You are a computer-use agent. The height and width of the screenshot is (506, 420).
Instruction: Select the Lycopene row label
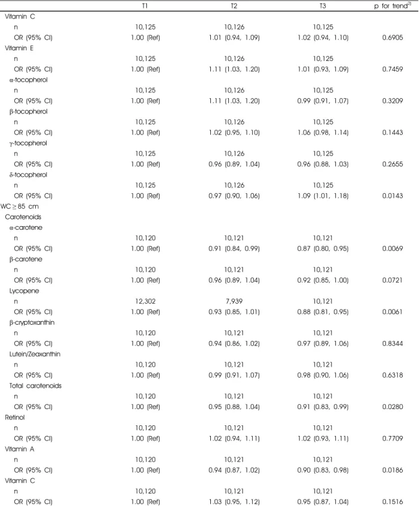[24, 291]
